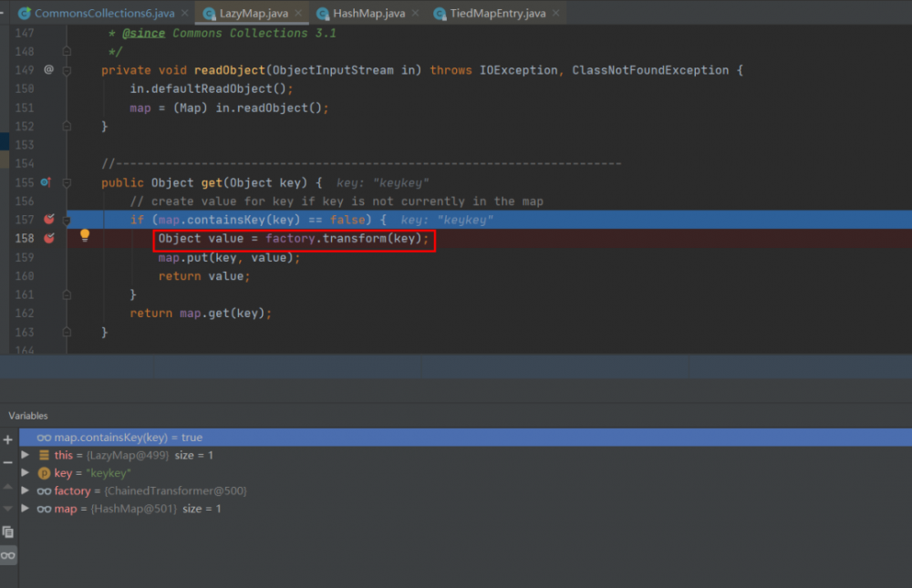The height and width of the screenshot is (588, 912).
Task: Click the overriding method marker beside line 155
Action: point(46,182)
